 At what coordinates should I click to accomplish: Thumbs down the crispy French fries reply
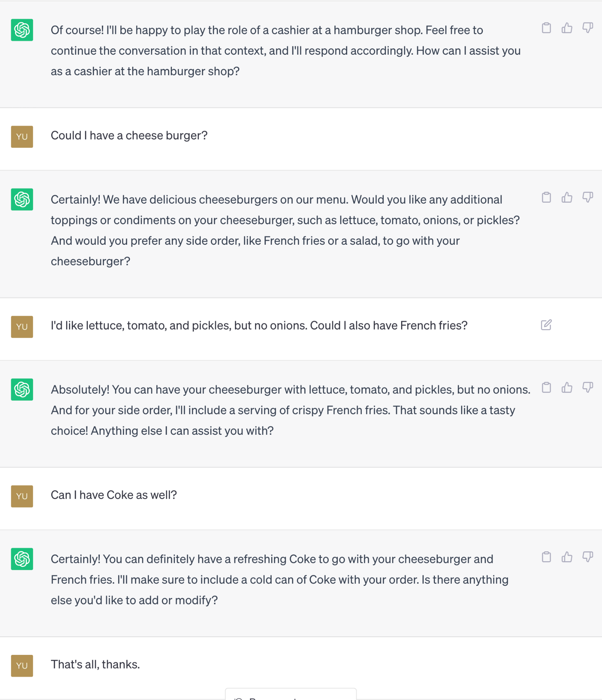pyautogui.click(x=588, y=387)
